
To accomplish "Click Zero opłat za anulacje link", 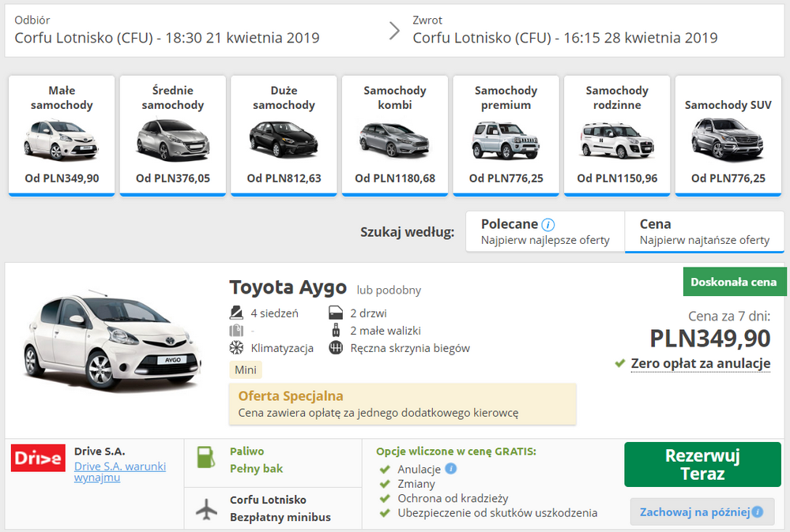I will click(700, 363).
